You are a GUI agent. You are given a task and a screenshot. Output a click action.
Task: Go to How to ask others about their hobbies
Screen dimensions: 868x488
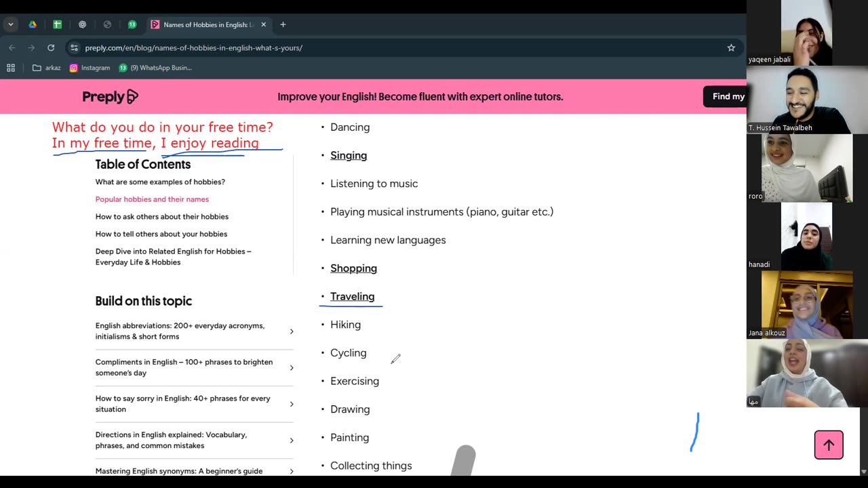(162, 217)
